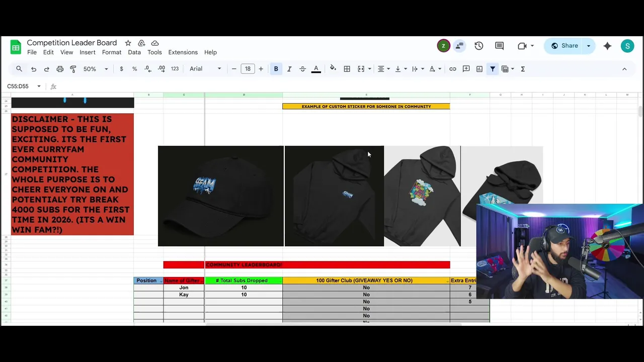
Task: Format selection as currency
Action: 121,69
